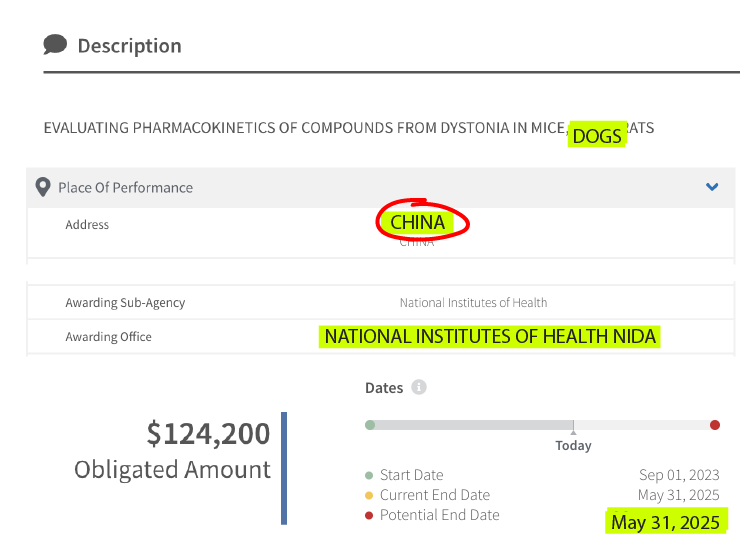Click the Current End Date legend label
This screenshot has width=750, height=560.
point(435,495)
